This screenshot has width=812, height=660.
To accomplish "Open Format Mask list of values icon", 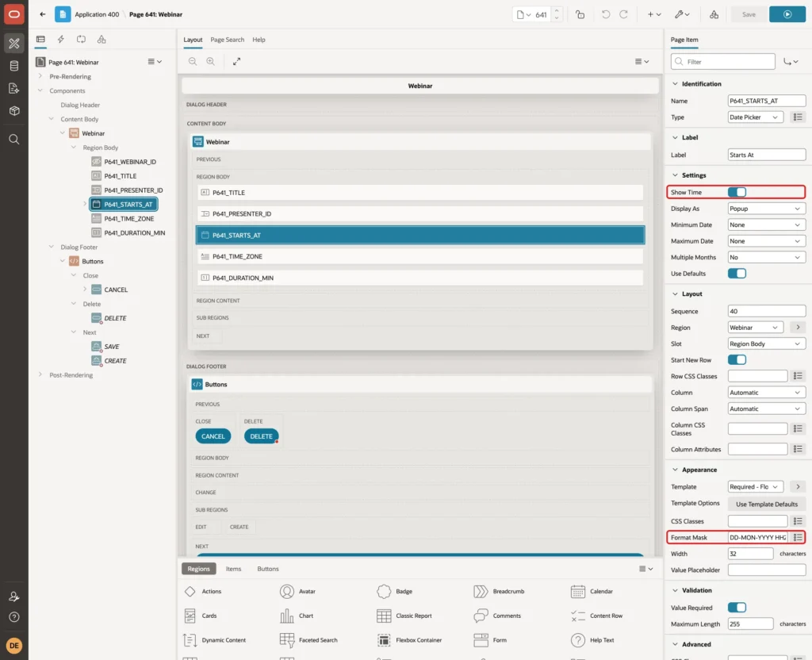I will click(798, 537).
